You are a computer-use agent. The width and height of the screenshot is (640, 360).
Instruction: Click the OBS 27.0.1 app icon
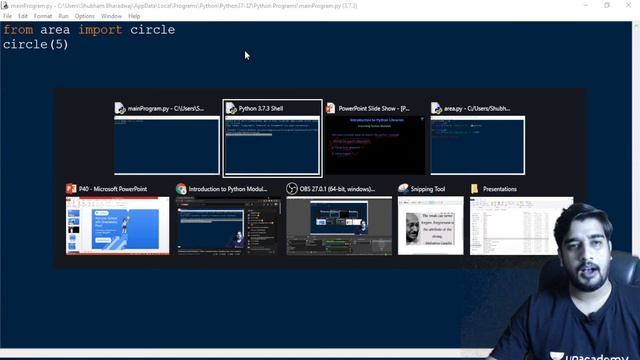291,189
